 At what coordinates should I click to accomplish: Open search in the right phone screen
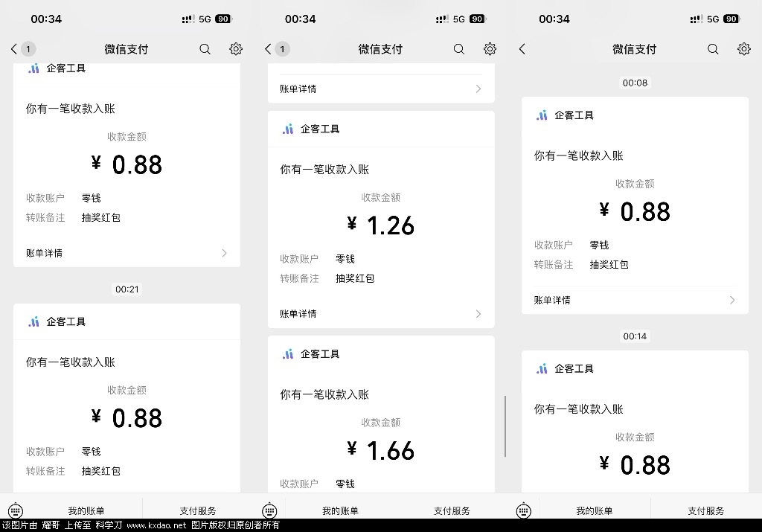(x=713, y=49)
